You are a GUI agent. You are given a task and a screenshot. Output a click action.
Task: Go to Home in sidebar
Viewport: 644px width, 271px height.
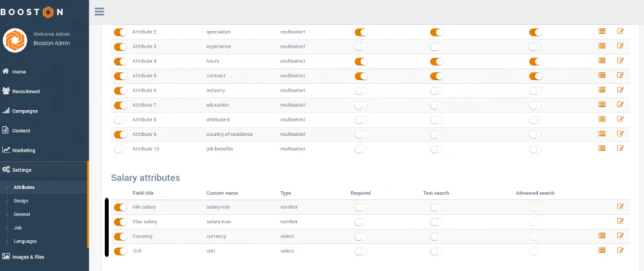[x=19, y=71]
